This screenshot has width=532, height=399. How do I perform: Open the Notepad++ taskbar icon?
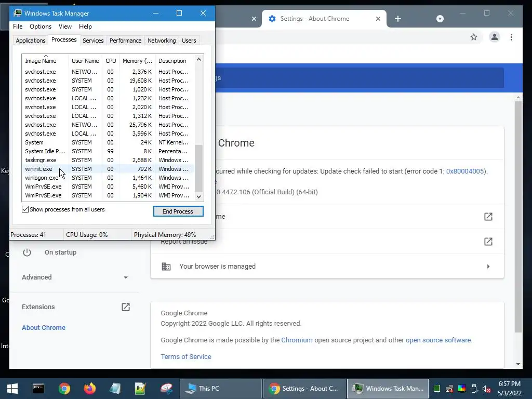(x=140, y=389)
